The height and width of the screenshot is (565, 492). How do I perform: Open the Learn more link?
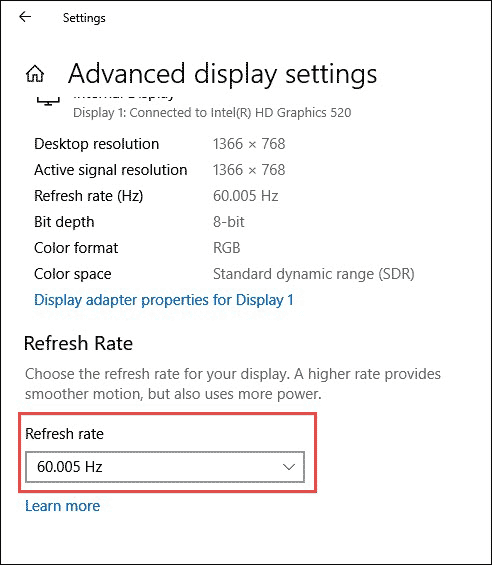(62, 506)
